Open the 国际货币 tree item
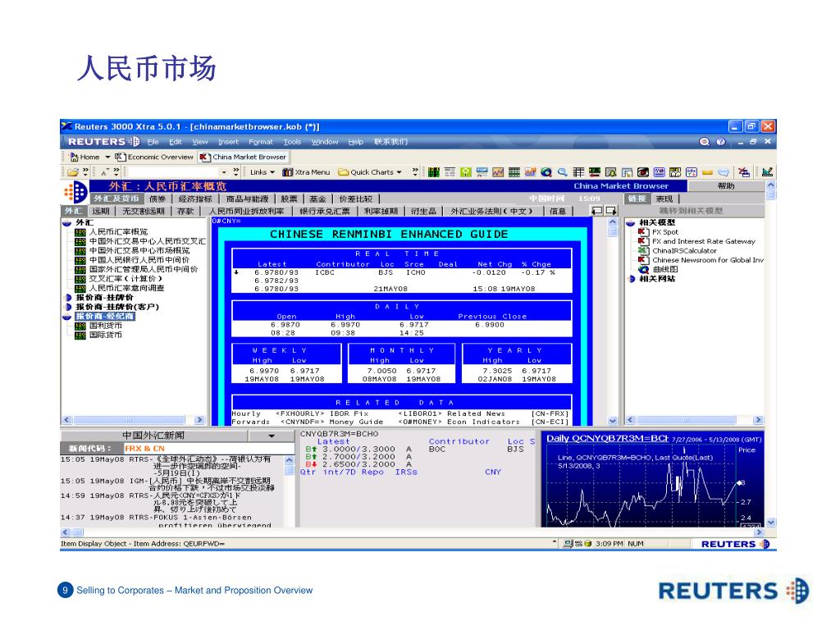The image size is (840, 630). 106,335
